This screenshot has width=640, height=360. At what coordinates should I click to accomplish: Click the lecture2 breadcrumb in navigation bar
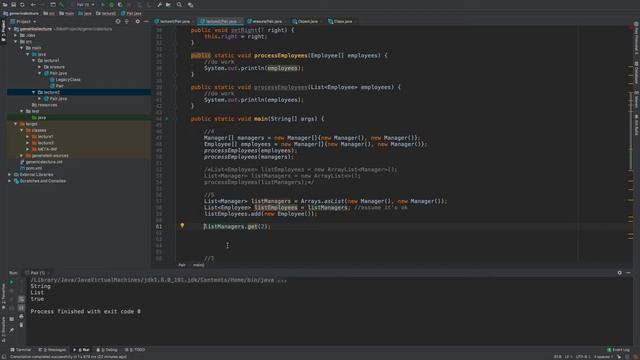coord(106,13)
